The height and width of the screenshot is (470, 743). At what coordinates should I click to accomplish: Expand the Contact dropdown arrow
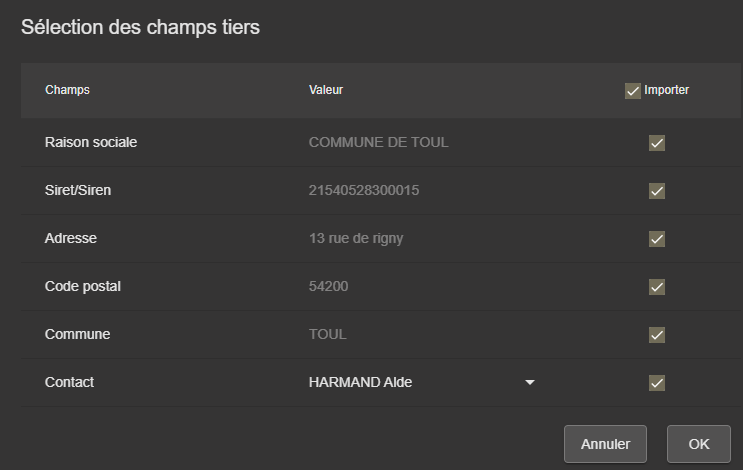point(530,383)
